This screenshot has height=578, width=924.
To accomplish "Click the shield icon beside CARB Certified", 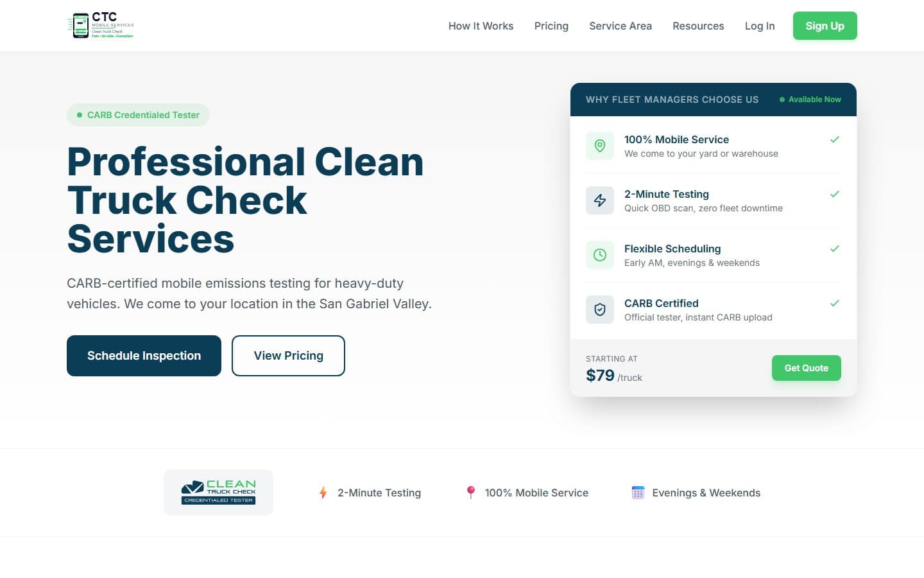I will click(600, 310).
